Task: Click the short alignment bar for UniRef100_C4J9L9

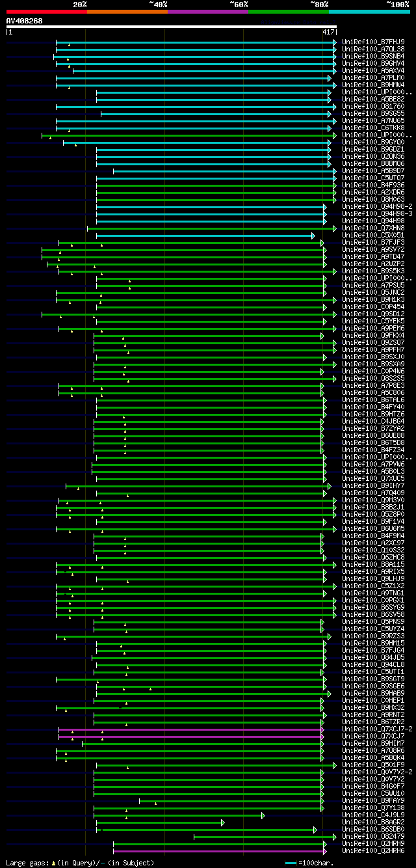Action: [x=180, y=815]
